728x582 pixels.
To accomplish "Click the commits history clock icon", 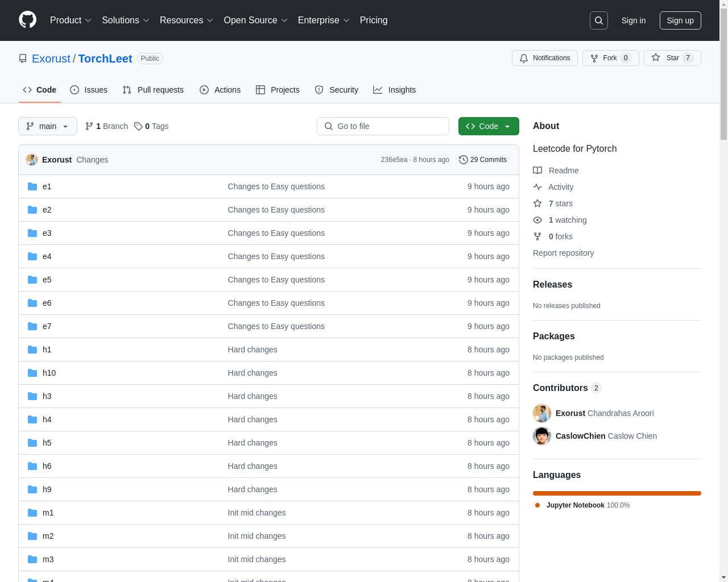I will [x=464, y=160].
